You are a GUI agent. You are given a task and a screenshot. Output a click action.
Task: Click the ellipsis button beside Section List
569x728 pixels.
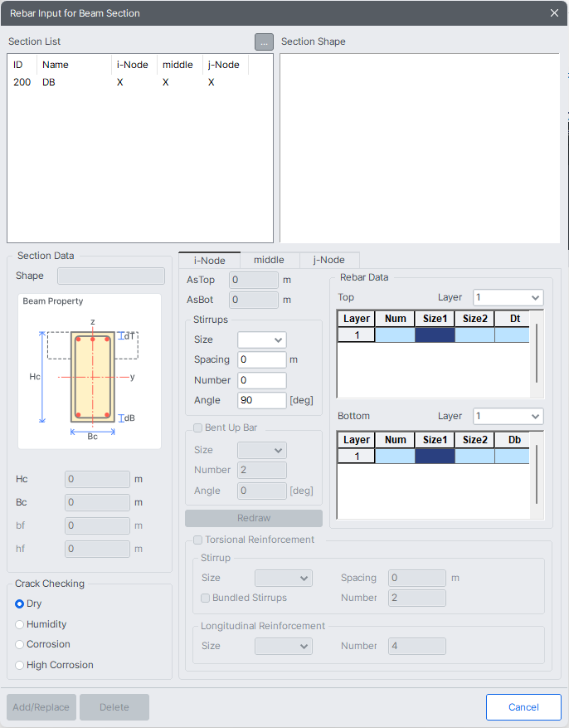pyautogui.click(x=264, y=42)
